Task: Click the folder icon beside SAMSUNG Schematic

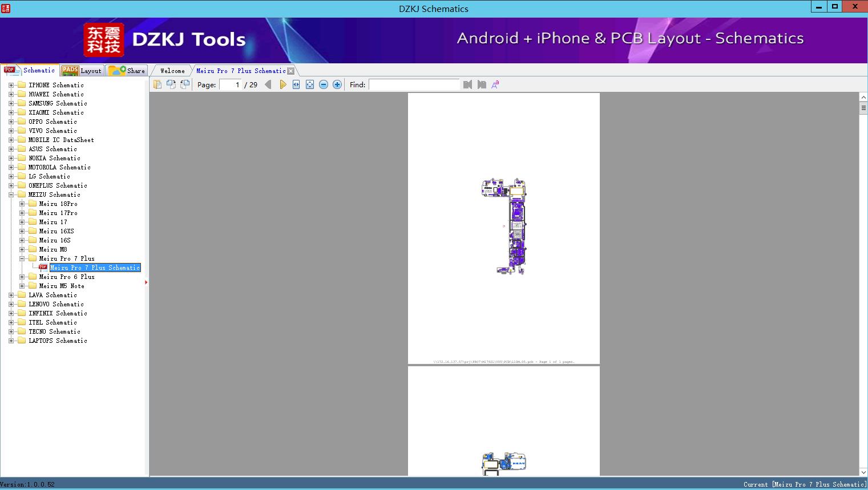Action: click(22, 103)
